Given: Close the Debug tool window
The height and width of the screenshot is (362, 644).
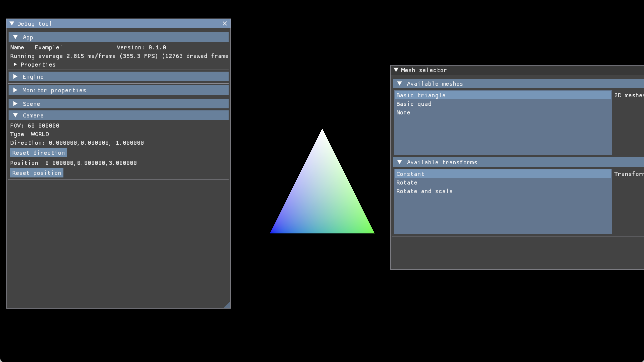Looking at the screenshot, I should pos(225,23).
